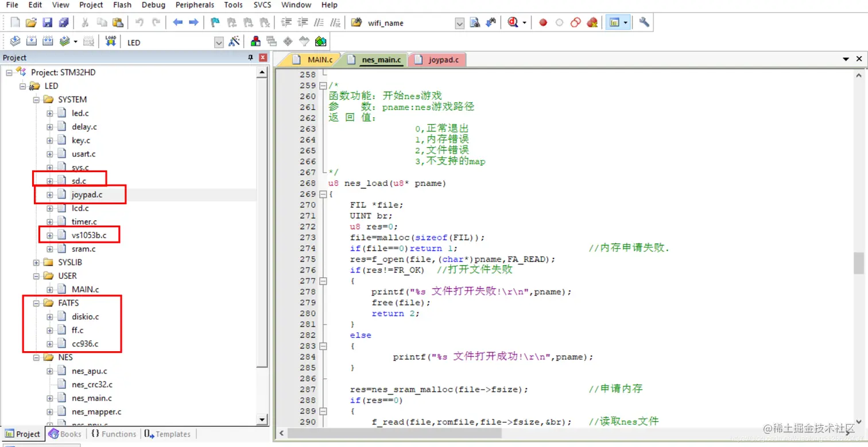Close the active editor tab with X
Image resolution: width=868 pixels, height=447 pixels.
[x=859, y=59]
